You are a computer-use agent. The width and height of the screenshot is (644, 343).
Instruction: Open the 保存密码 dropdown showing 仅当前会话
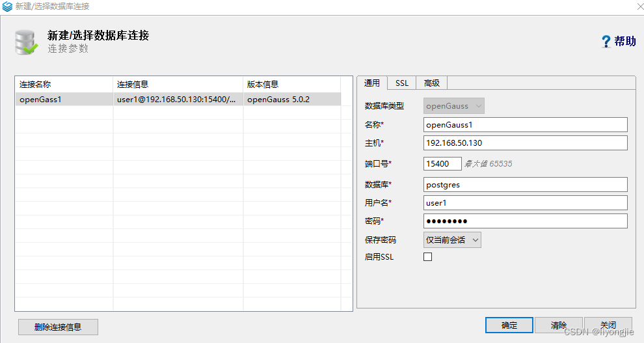(x=452, y=240)
